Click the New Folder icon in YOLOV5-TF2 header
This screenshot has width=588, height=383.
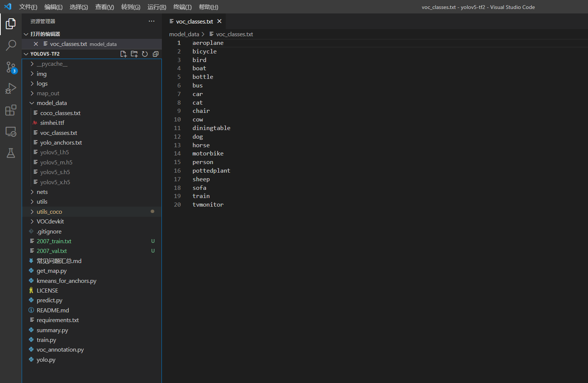pos(134,54)
